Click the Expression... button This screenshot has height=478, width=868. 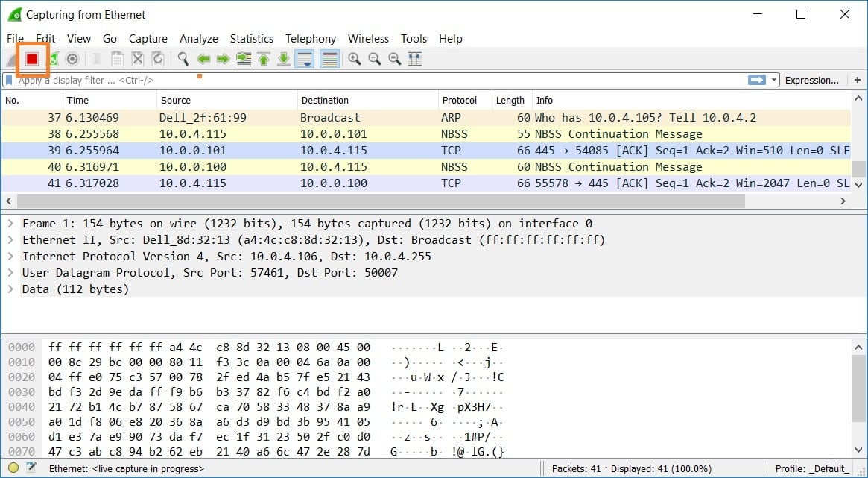pyautogui.click(x=812, y=80)
